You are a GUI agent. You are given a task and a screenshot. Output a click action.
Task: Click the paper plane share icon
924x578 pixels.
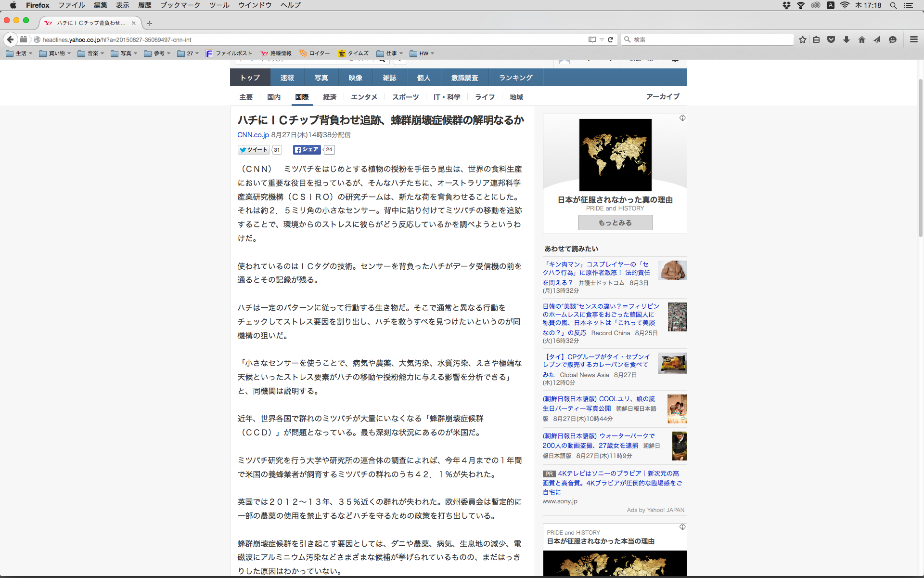point(877,39)
